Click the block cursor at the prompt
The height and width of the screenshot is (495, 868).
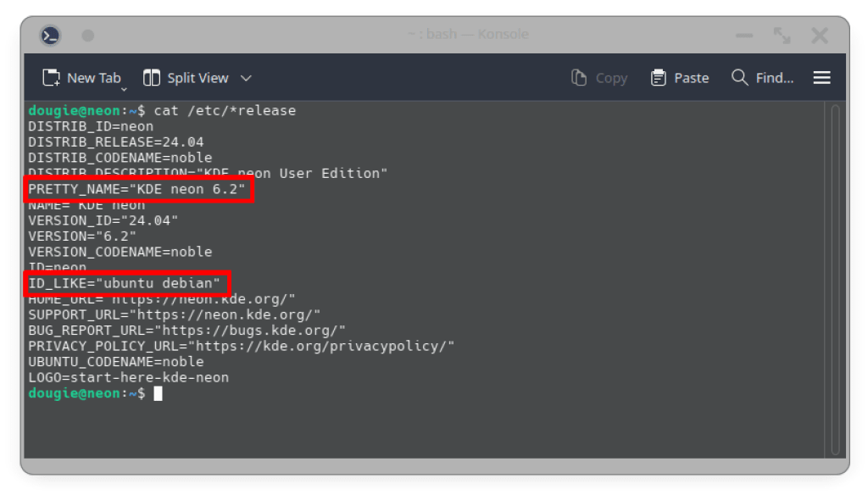click(158, 392)
